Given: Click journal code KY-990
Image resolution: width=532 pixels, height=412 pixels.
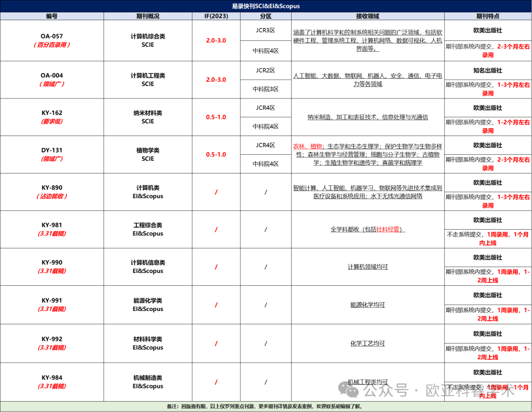Looking at the screenshot, I should point(52,262).
